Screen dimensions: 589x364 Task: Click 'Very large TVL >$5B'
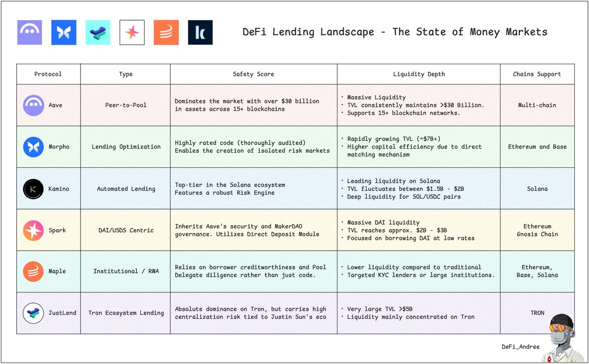(379, 309)
